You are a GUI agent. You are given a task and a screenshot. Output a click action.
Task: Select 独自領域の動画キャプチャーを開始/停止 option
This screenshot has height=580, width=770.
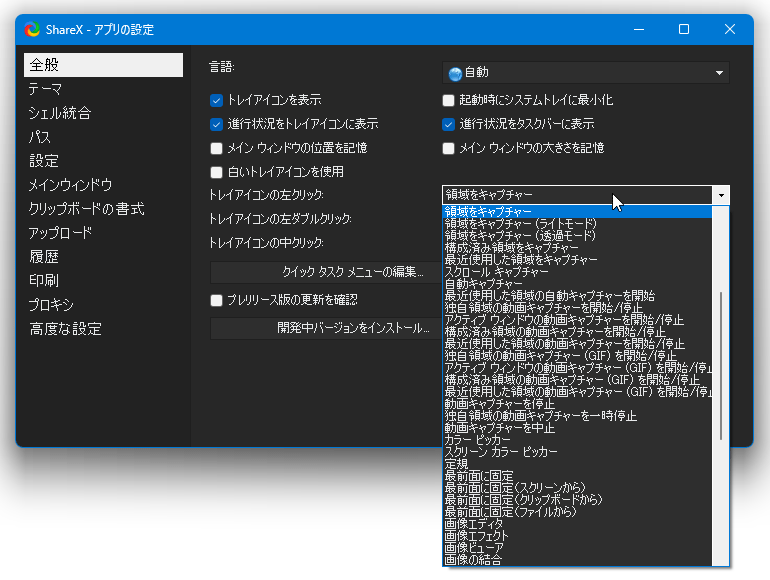click(577, 308)
